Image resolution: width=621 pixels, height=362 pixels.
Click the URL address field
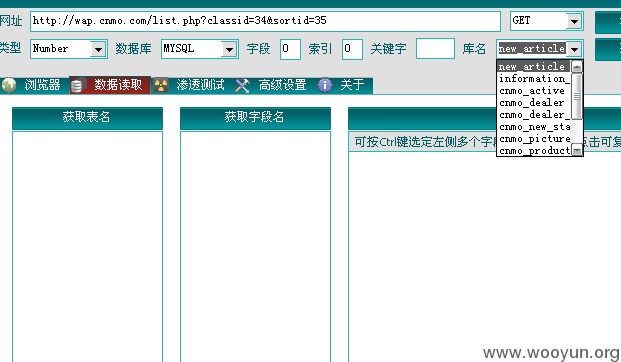pos(265,21)
